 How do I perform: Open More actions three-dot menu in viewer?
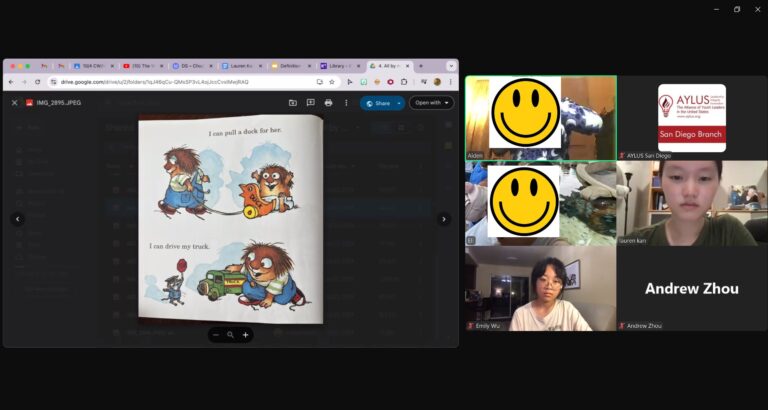(x=346, y=103)
